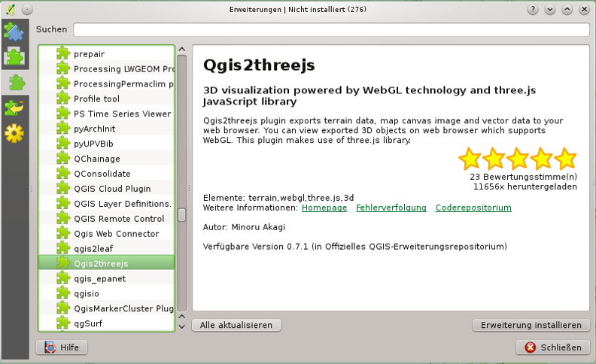
Task: Click the puzzle icon beside QConsolidate
Action: click(63, 174)
